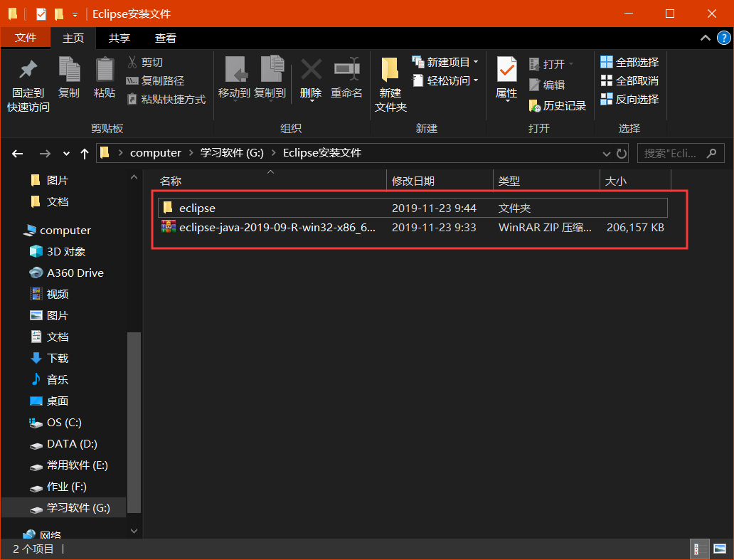Click Copy Path (复制路径)
This screenshot has width=734, height=560.
(x=156, y=81)
